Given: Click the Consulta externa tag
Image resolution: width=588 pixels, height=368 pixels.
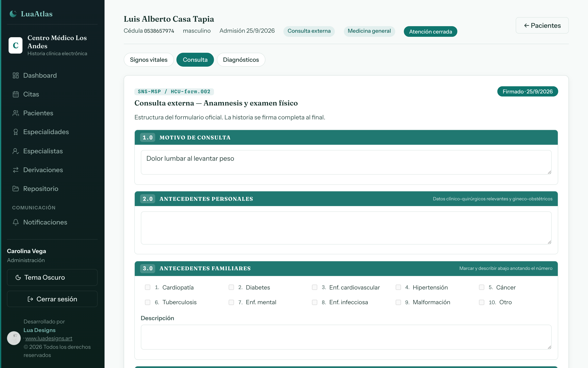Looking at the screenshot, I should pos(309,31).
